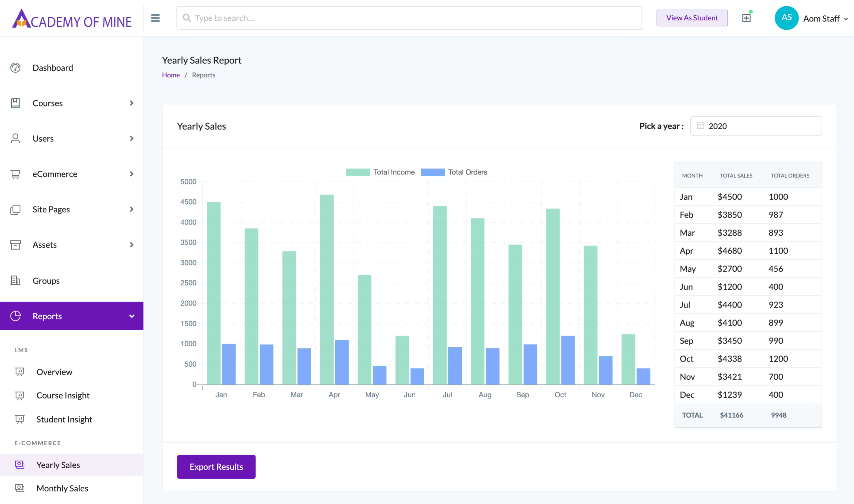
Task: Click the Export Results button
Action: coord(216,467)
